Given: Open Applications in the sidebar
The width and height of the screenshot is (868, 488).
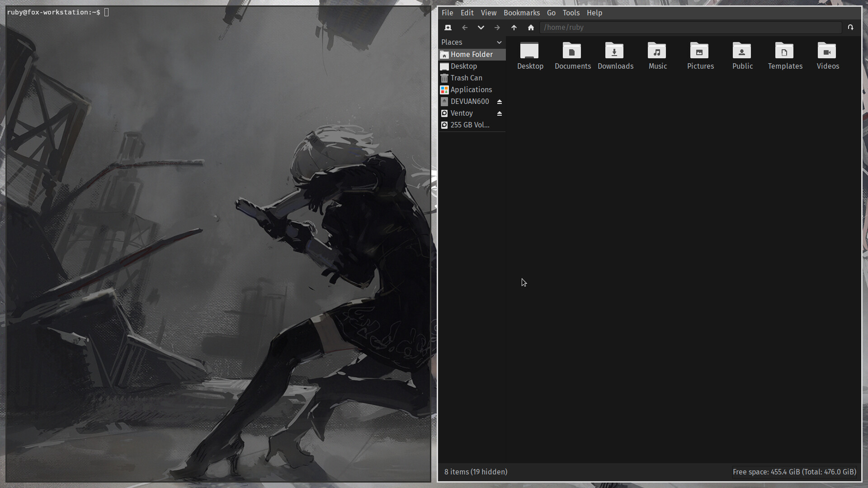Looking at the screenshot, I should [471, 89].
